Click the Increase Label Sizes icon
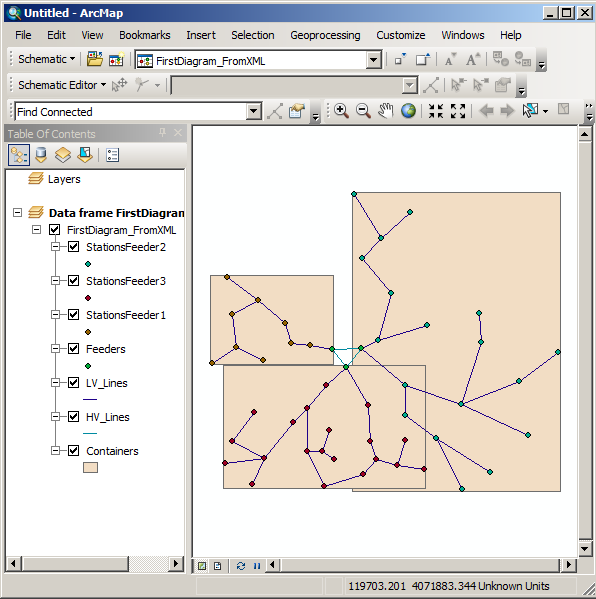The height and width of the screenshot is (599, 596). (473, 60)
